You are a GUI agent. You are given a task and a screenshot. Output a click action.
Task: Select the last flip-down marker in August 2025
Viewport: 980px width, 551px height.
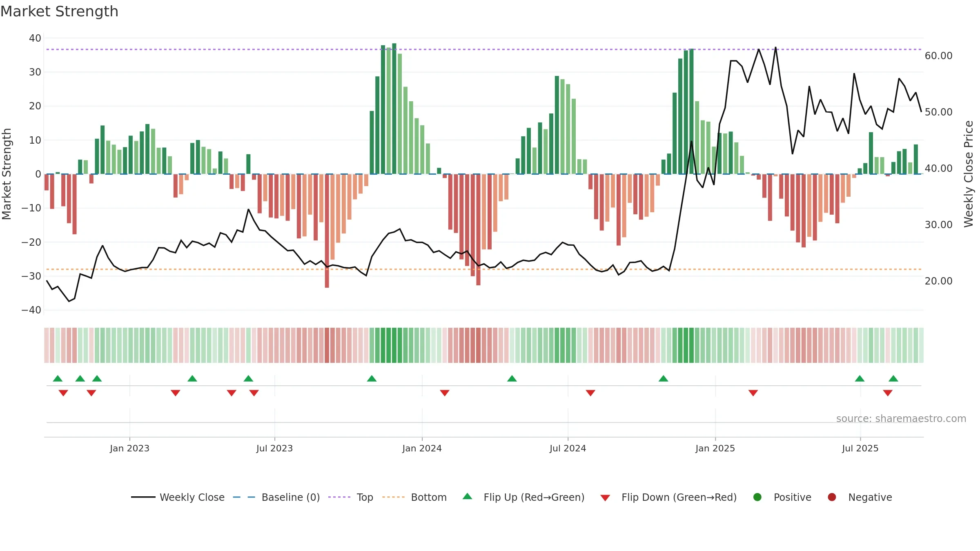point(888,393)
